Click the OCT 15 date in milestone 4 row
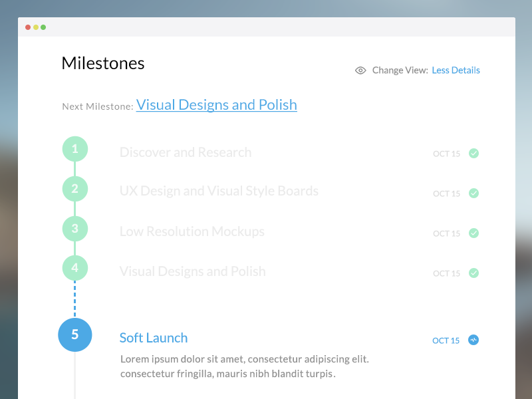 (446, 273)
